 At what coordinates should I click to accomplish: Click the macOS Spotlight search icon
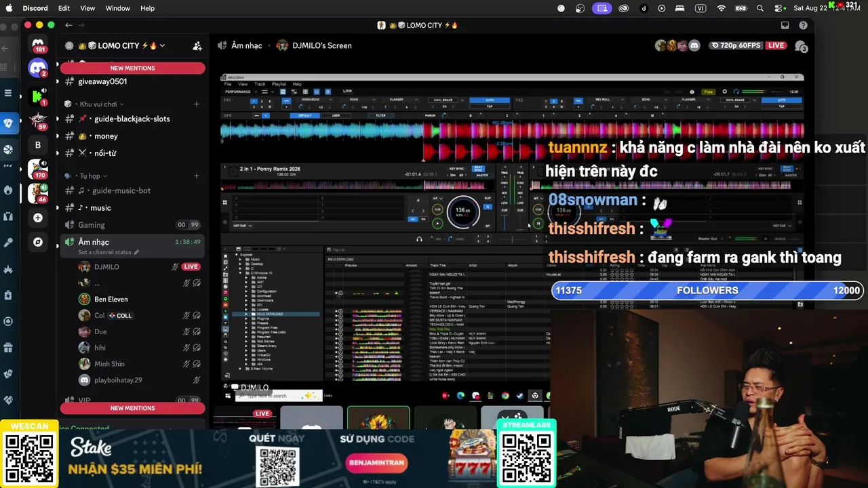[x=760, y=8]
